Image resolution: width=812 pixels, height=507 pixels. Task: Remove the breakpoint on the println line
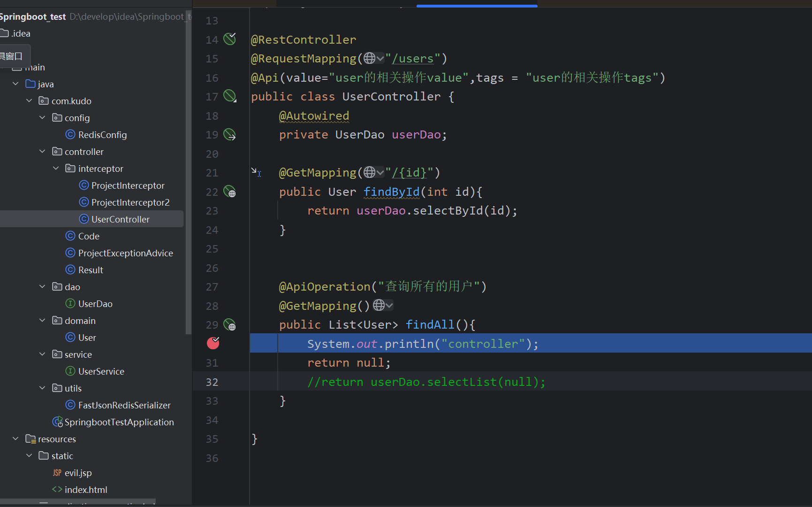213,343
